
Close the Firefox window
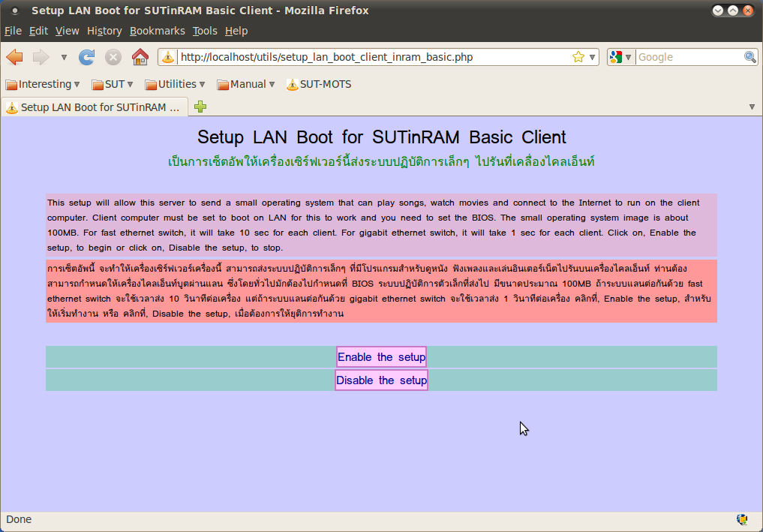(748, 11)
